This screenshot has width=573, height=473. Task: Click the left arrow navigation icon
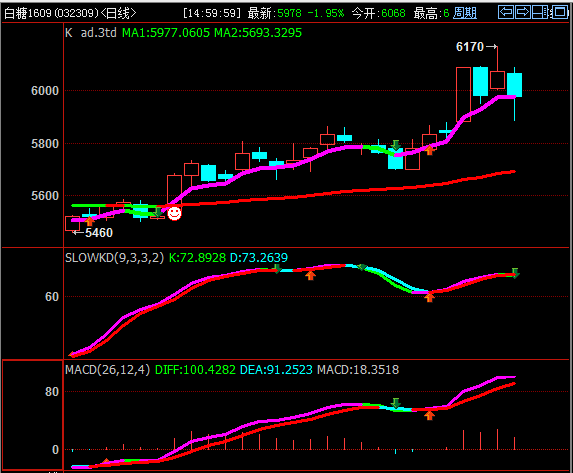click(x=506, y=12)
